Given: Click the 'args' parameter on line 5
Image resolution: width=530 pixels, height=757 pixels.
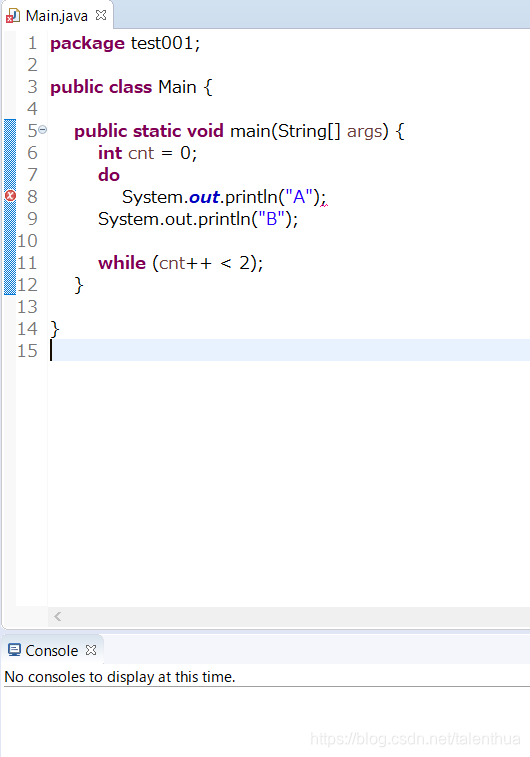Looking at the screenshot, I should [364, 131].
